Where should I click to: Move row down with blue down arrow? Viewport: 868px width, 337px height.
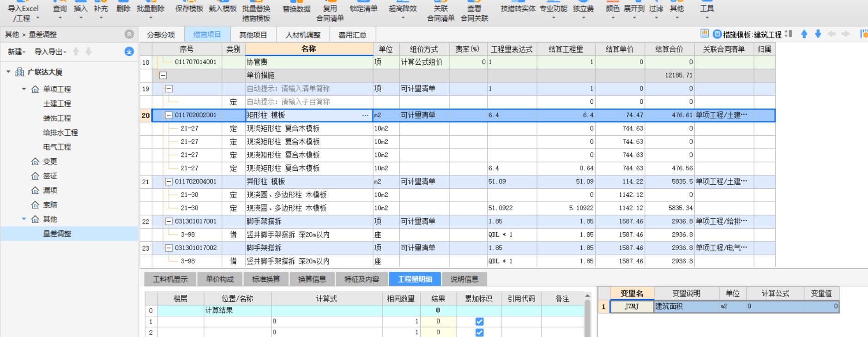pyautogui.click(x=818, y=34)
